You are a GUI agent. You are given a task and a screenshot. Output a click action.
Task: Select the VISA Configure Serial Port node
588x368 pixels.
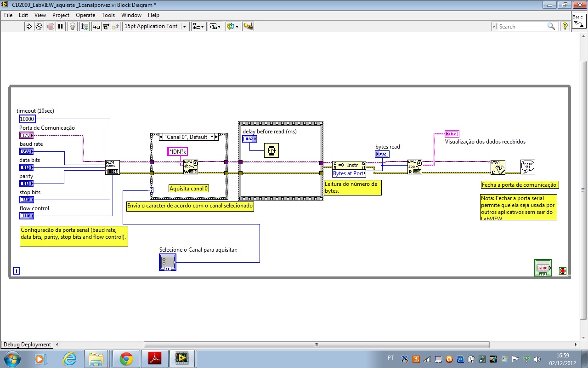[112, 167]
